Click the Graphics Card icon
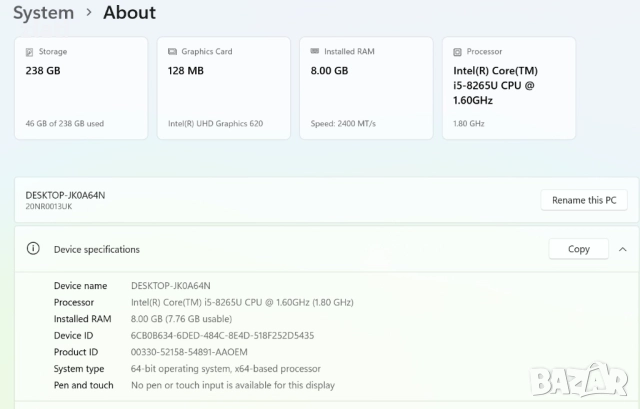The width and height of the screenshot is (640, 409). 173,51
